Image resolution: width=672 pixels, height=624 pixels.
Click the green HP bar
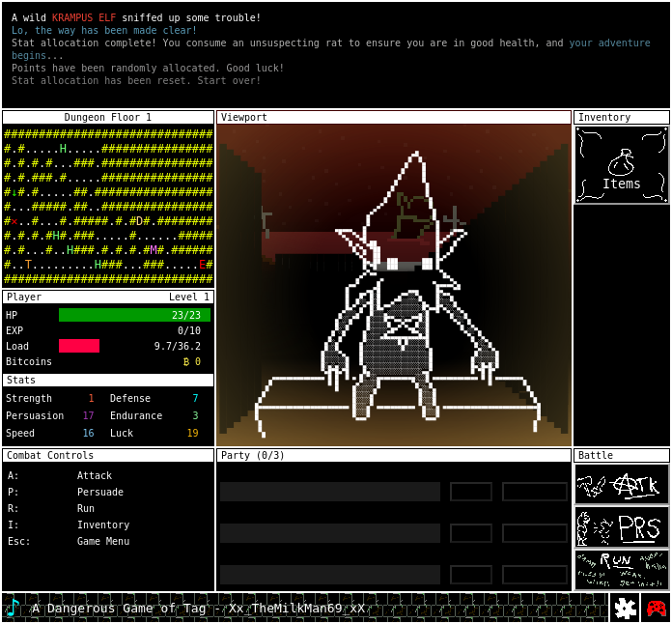(x=134, y=315)
